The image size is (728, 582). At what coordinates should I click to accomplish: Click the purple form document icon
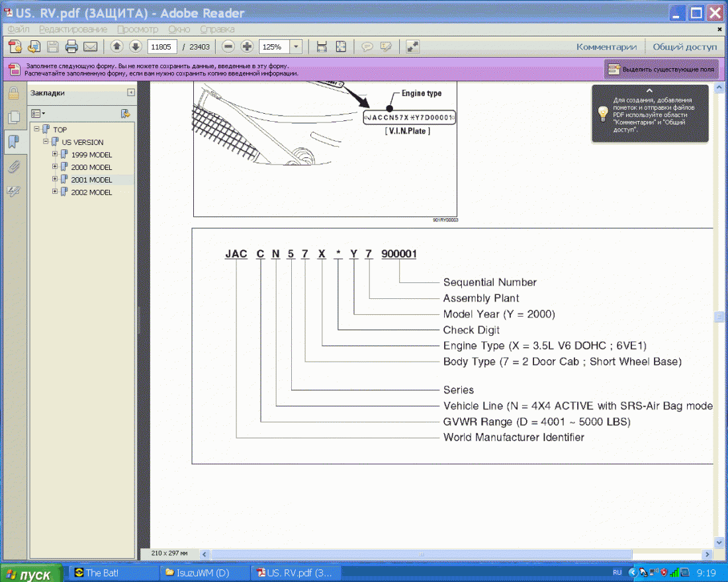[x=15, y=69]
